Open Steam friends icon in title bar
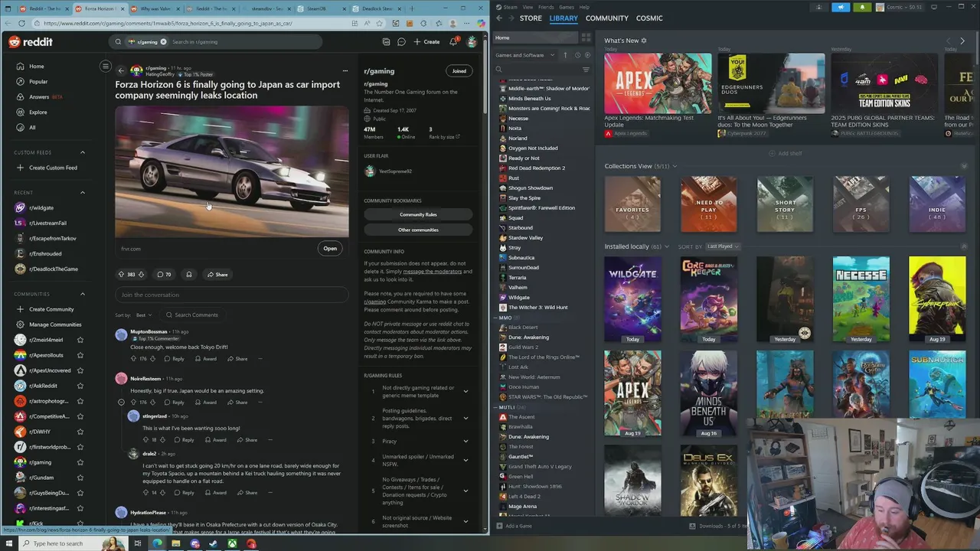 tap(819, 7)
